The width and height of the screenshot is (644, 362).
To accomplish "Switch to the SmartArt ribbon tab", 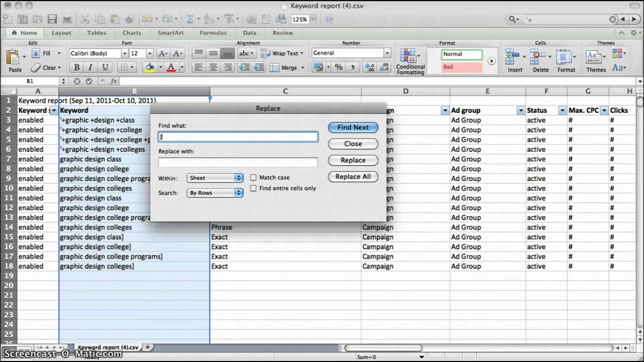I will click(x=171, y=33).
